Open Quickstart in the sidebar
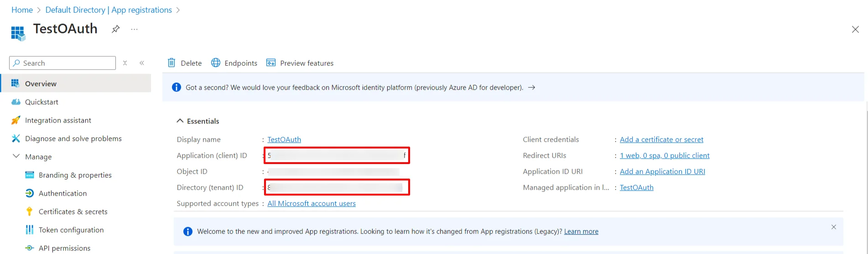 pos(42,102)
